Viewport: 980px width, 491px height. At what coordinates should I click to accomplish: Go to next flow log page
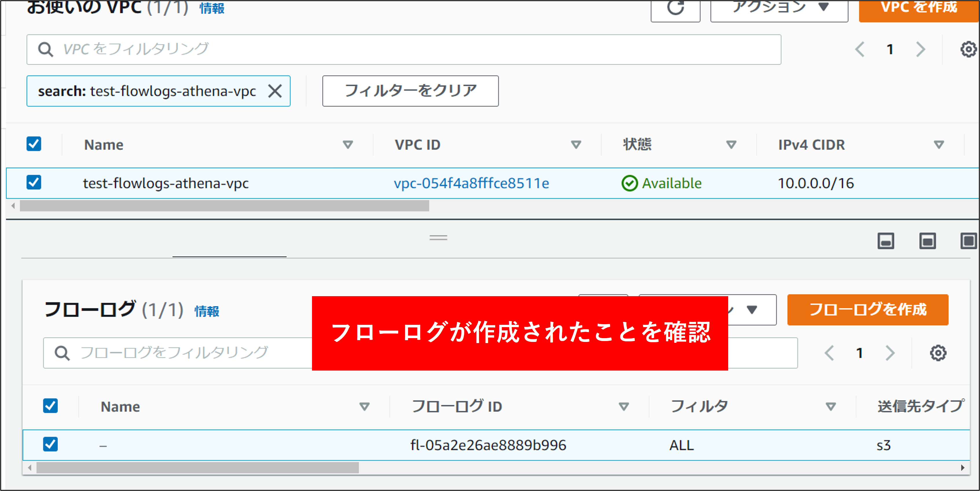click(x=890, y=353)
